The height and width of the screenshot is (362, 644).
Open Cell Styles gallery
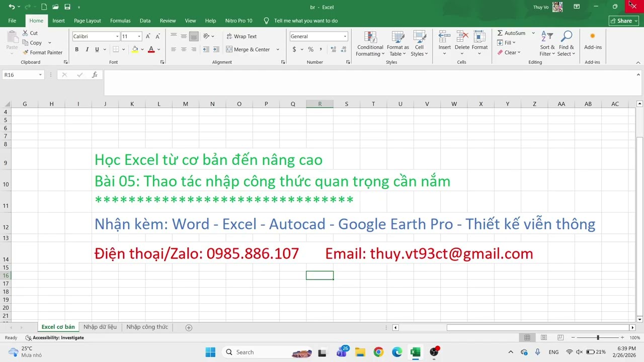tap(419, 44)
